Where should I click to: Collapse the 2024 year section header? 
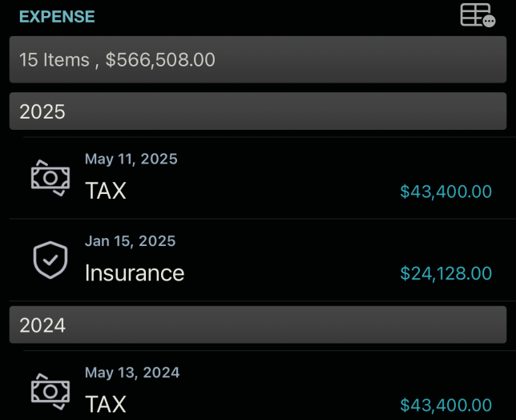(258, 325)
